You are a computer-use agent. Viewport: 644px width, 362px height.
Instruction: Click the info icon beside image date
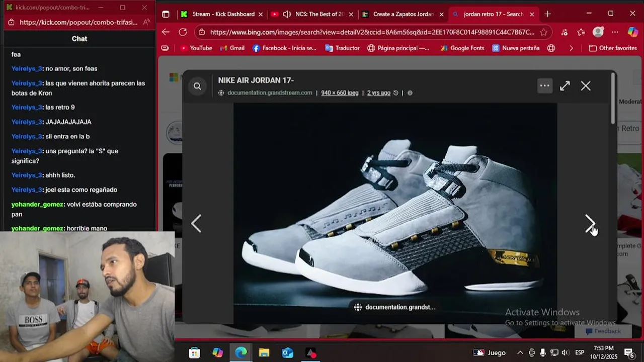point(410,93)
